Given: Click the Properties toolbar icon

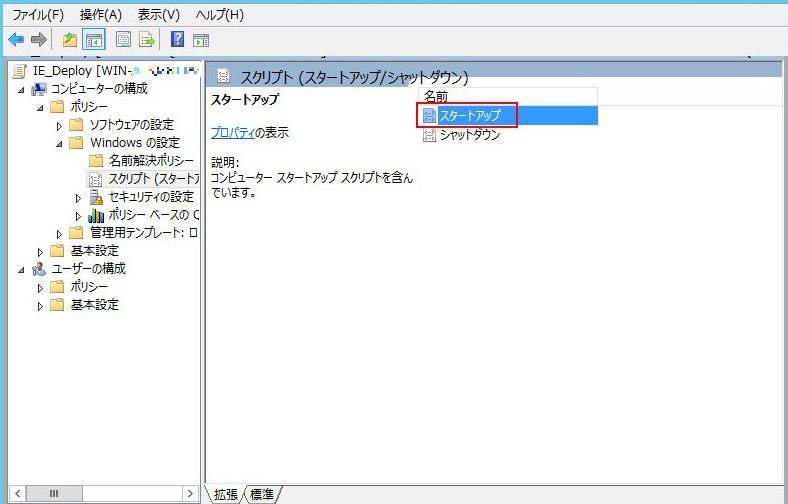Looking at the screenshot, I should point(123,39).
